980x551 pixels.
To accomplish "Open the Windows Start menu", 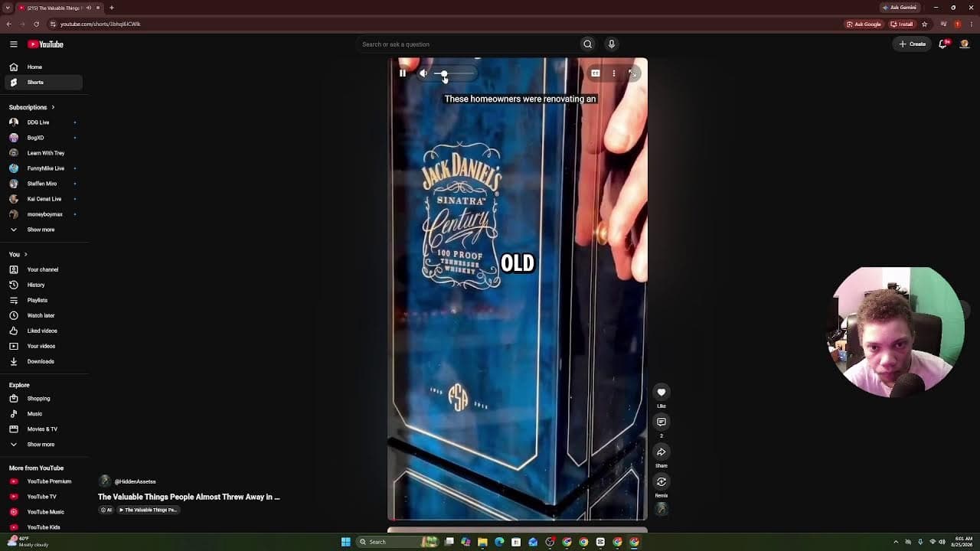I will click(346, 542).
